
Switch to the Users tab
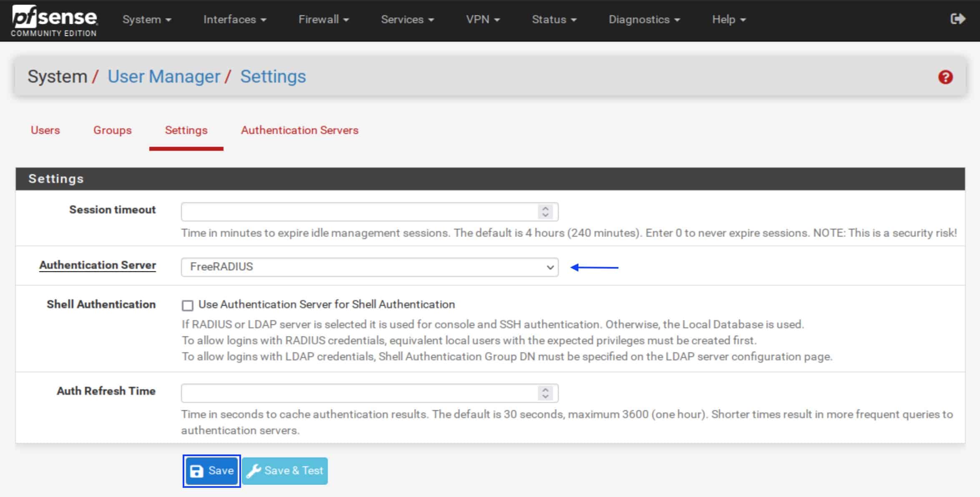(x=45, y=130)
